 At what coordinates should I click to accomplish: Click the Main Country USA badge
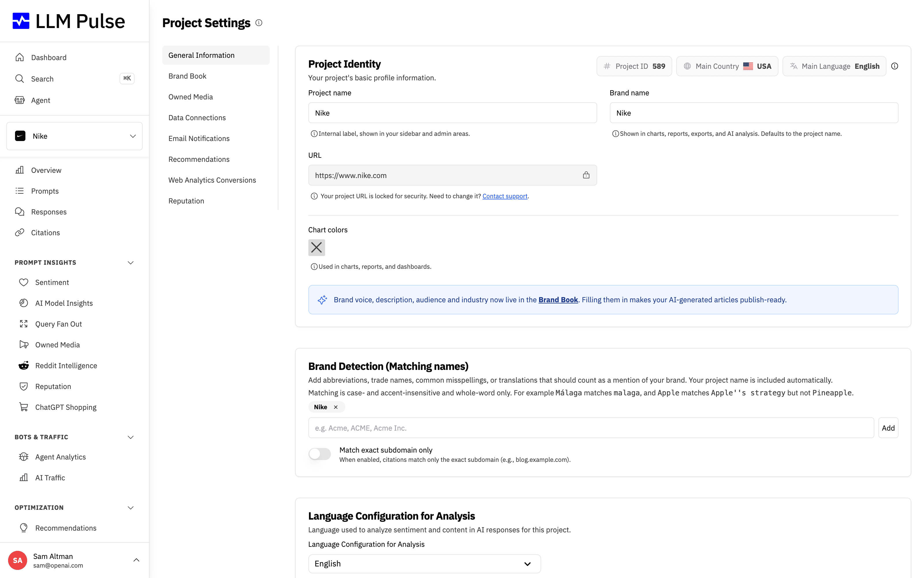click(727, 66)
